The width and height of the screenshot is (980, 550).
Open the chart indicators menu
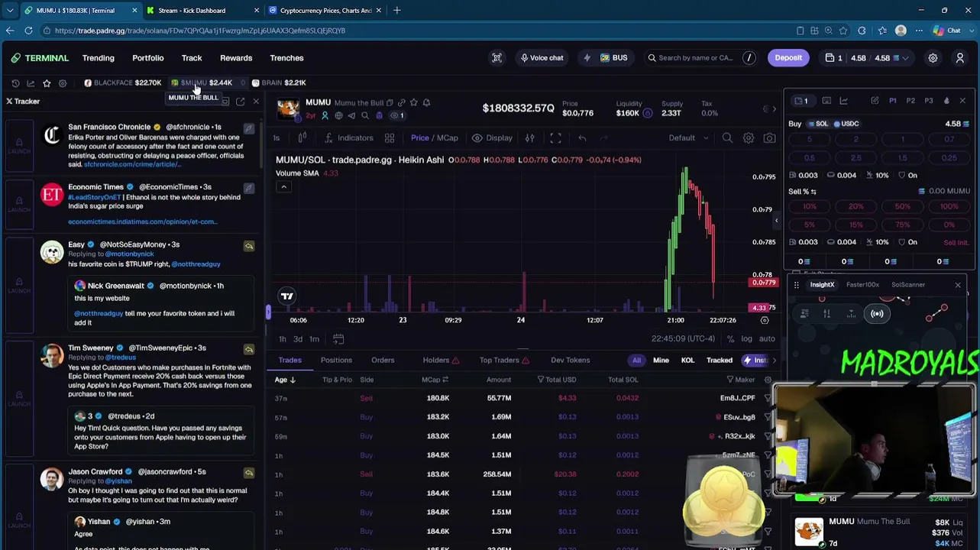click(x=348, y=138)
